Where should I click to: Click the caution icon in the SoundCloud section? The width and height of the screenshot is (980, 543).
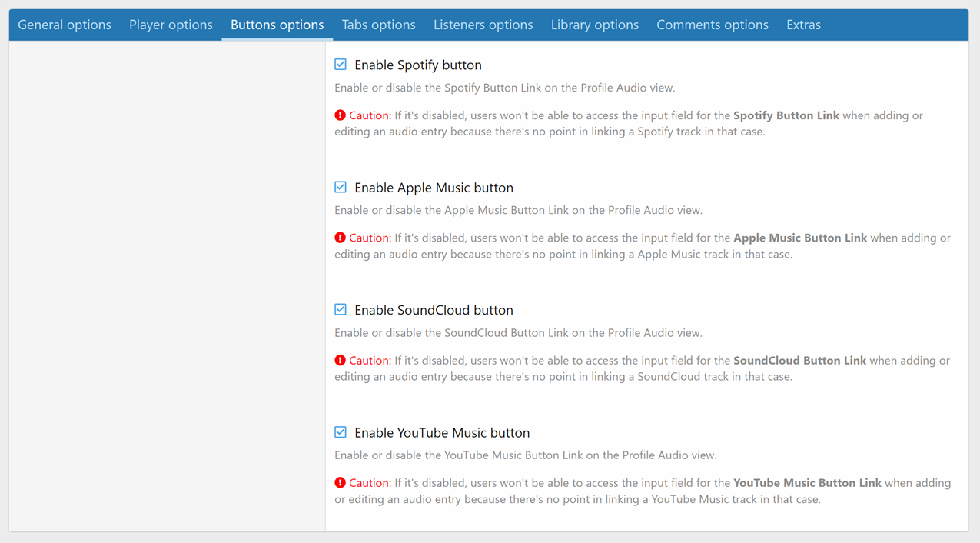click(341, 360)
